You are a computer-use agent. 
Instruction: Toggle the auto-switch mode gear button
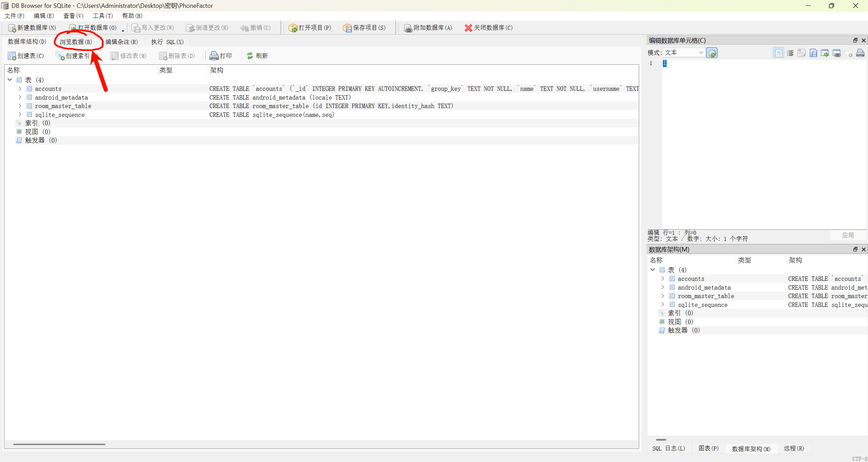(712, 53)
